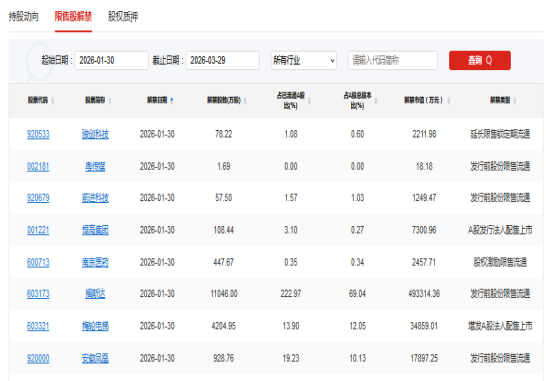Focus the stock code or name search box
The height and width of the screenshot is (381, 555).
coord(393,60)
